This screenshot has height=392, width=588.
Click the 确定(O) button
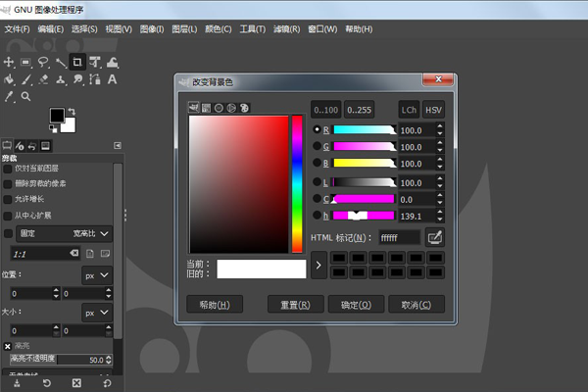tap(356, 304)
